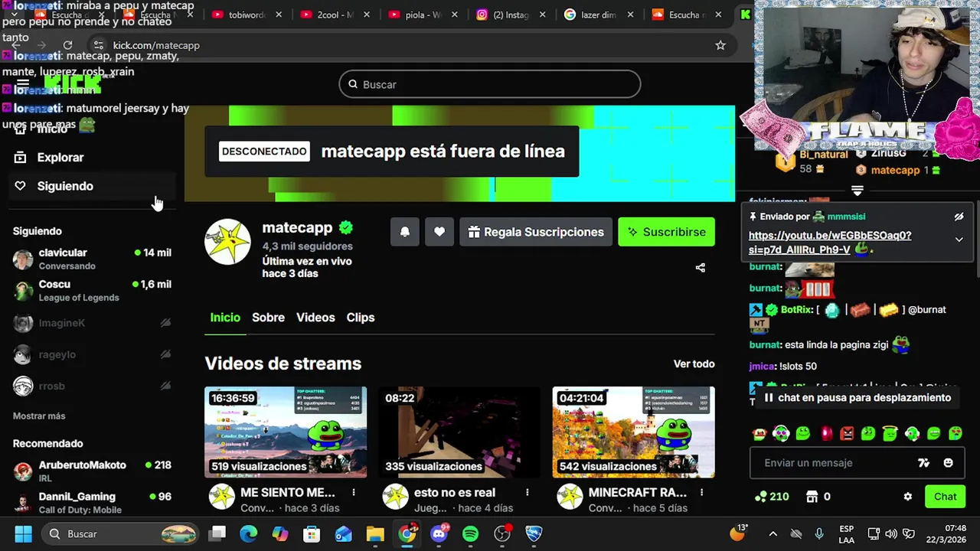This screenshot has height=551, width=980.
Task: Hide the pinned message with the eye icon
Action: [959, 217]
